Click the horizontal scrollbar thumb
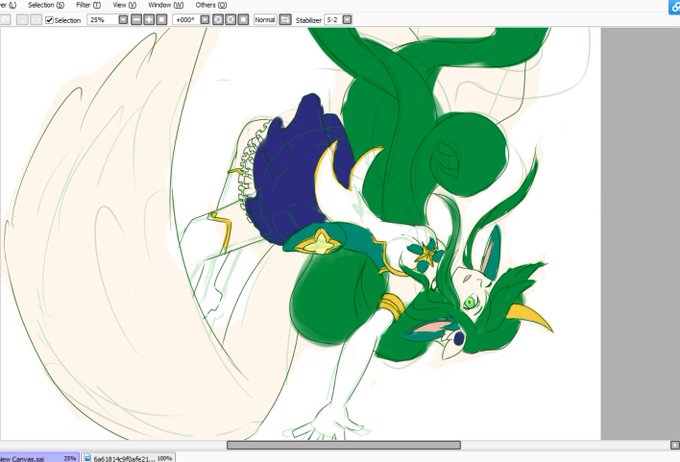Image resolution: width=680 pixels, height=462 pixels. click(343, 445)
